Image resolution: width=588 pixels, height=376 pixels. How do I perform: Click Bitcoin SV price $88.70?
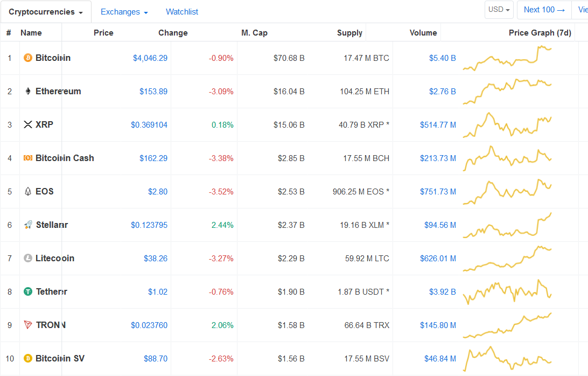click(156, 359)
